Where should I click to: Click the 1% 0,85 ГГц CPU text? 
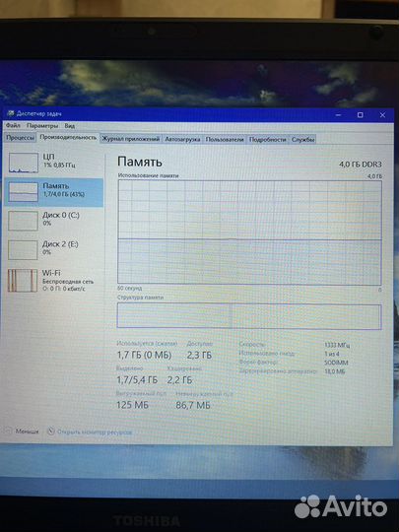click(59, 166)
